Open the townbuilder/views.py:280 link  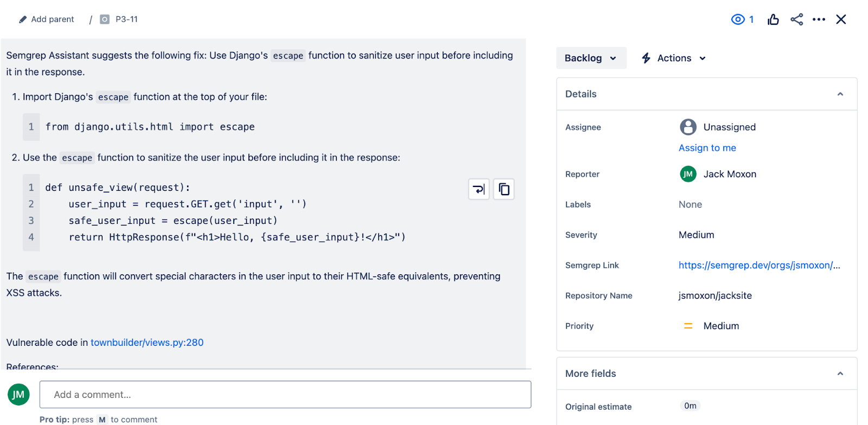click(147, 343)
